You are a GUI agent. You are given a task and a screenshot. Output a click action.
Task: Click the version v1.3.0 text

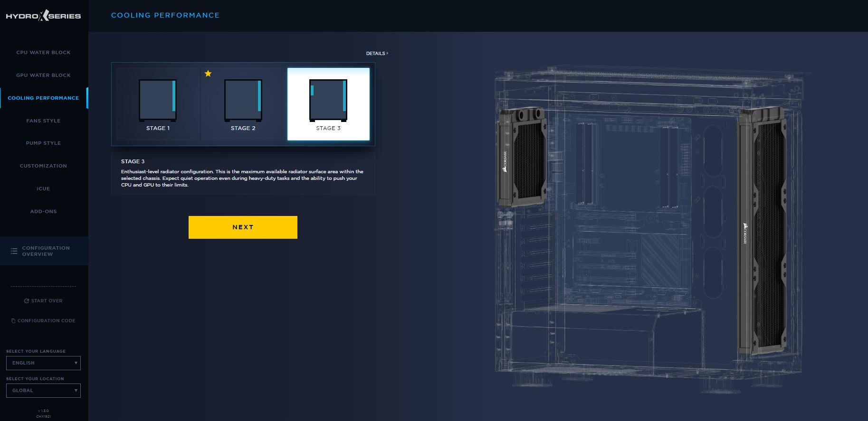[43, 411]
